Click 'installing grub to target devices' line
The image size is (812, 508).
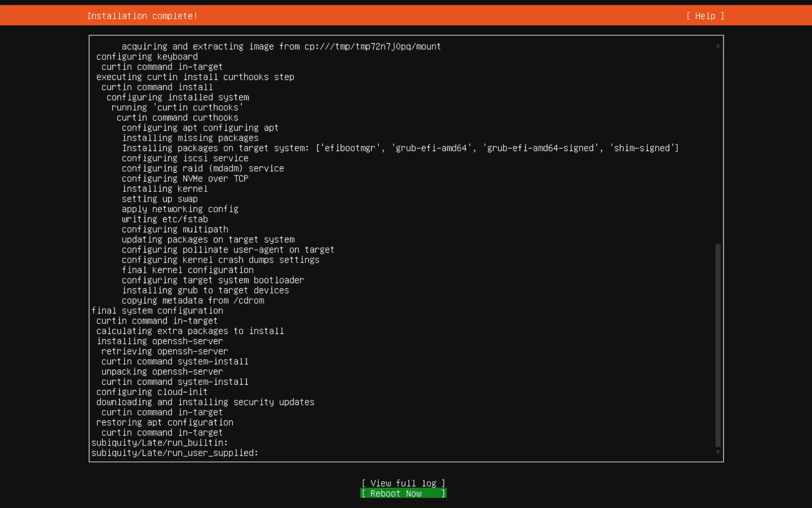[205, 290]
